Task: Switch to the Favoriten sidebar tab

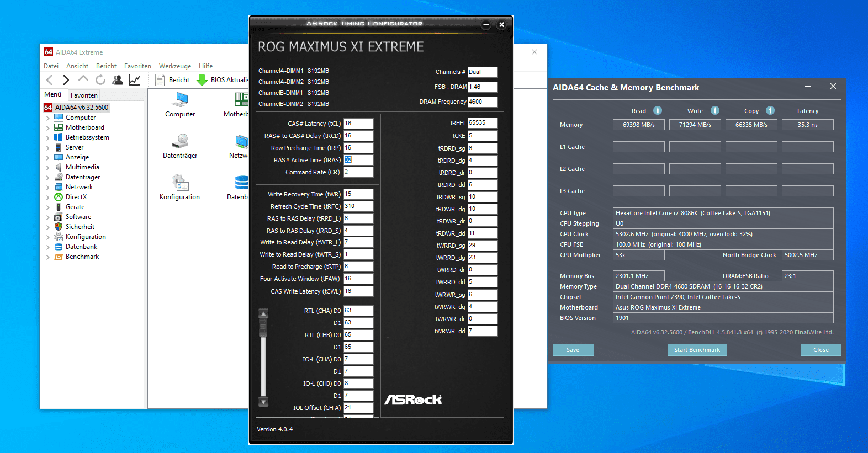Action: (84, 95)
